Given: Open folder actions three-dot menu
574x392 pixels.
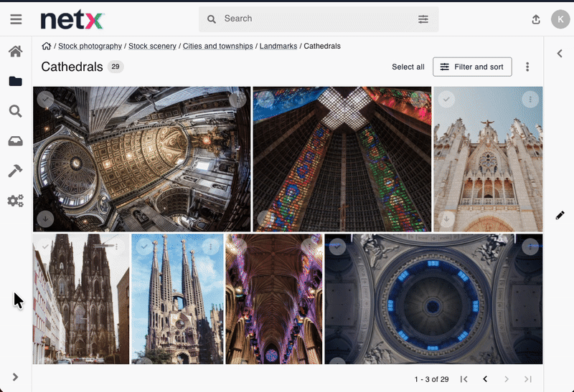Looking at the screenshot, I should click(x=527, y=67).
